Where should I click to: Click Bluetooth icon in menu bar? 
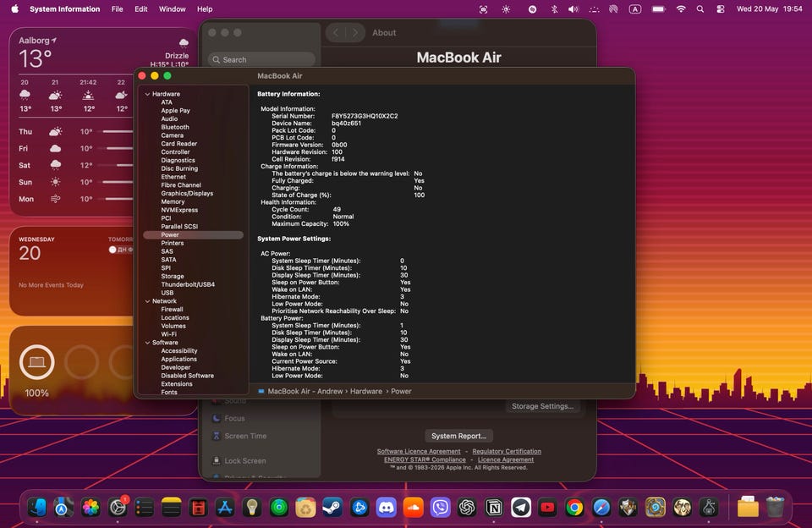[554, 9]
